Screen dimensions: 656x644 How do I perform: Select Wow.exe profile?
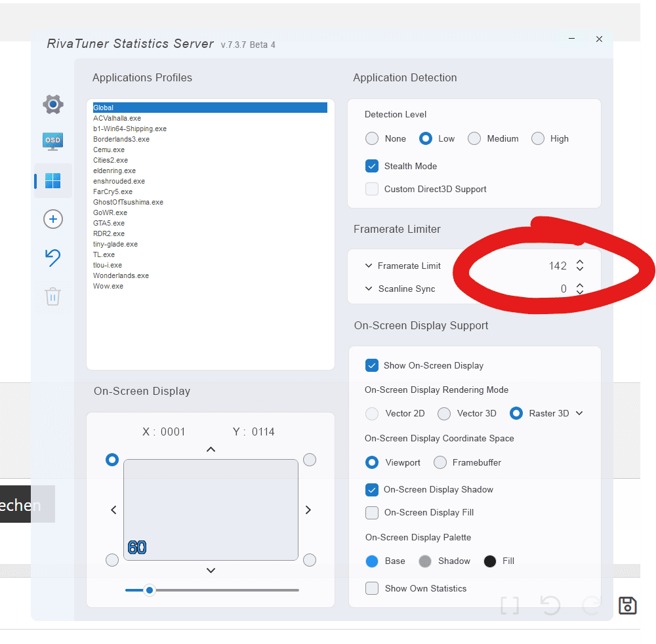click(108, 286)
